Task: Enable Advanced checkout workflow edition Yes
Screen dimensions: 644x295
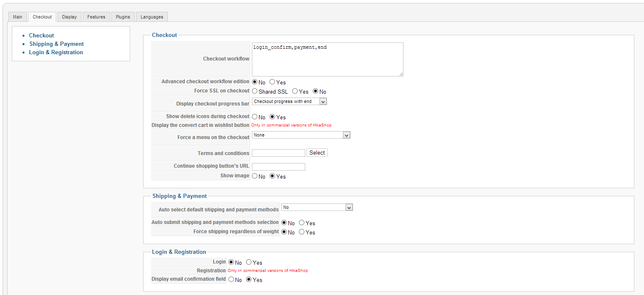Action: click(272, 82)
